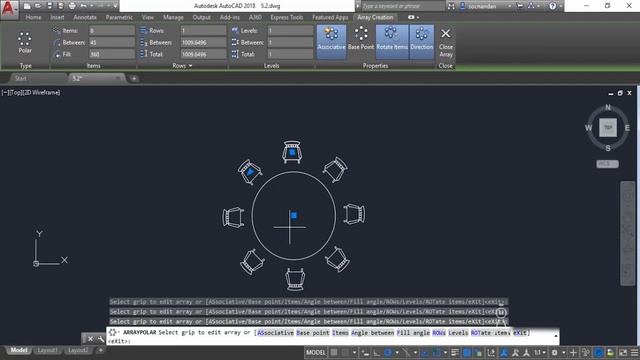Click the Undo arrow icon
The image size is (640, 360).
(x=83, y=6)
